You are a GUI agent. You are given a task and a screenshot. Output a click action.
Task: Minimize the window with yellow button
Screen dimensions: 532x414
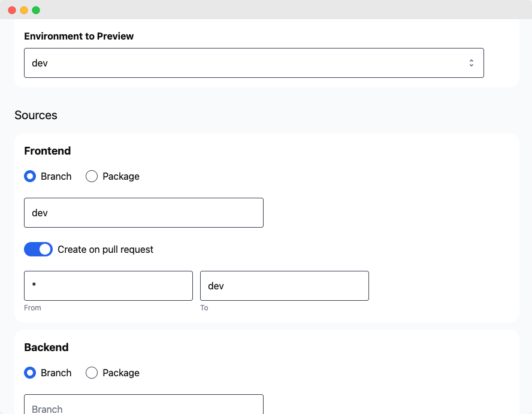pos(24,10)
